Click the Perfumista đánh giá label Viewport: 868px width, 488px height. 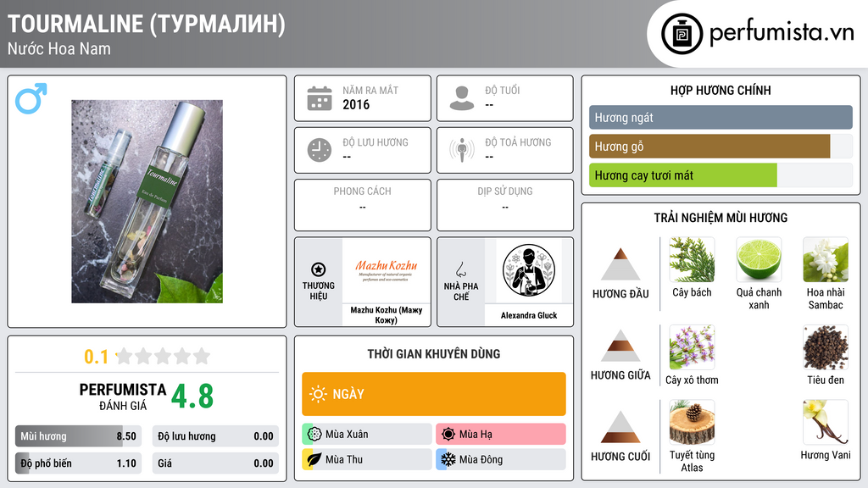point(123,396)
